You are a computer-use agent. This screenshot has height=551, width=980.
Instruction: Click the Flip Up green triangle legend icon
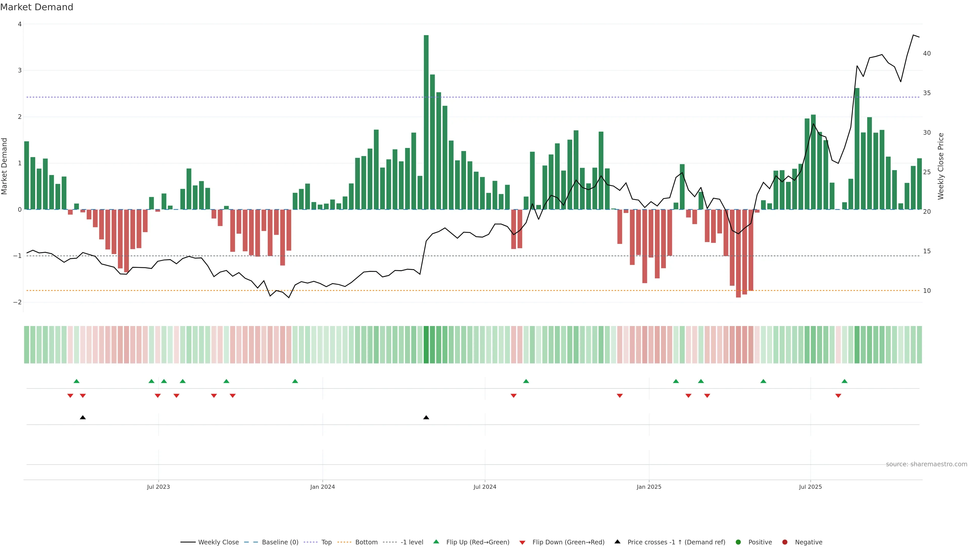tap(436, 542)
